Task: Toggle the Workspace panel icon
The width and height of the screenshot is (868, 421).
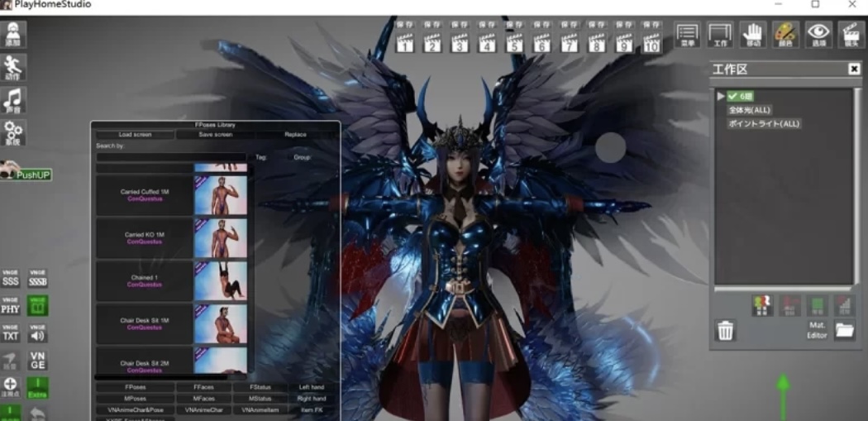Action: coord(720,35)
